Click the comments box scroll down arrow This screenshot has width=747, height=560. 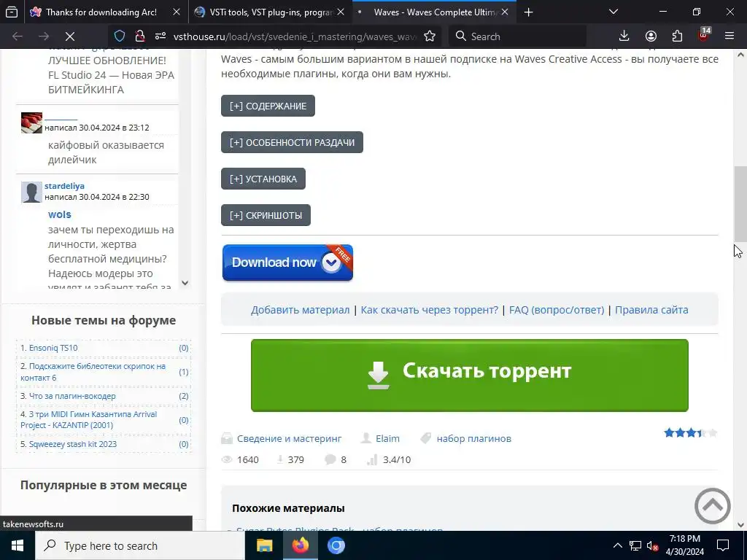point(185,283)
